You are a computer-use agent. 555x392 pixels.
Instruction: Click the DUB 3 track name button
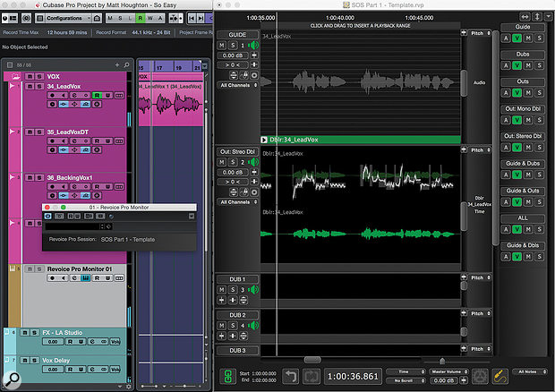pyautogui.click(x=237, y=351)
